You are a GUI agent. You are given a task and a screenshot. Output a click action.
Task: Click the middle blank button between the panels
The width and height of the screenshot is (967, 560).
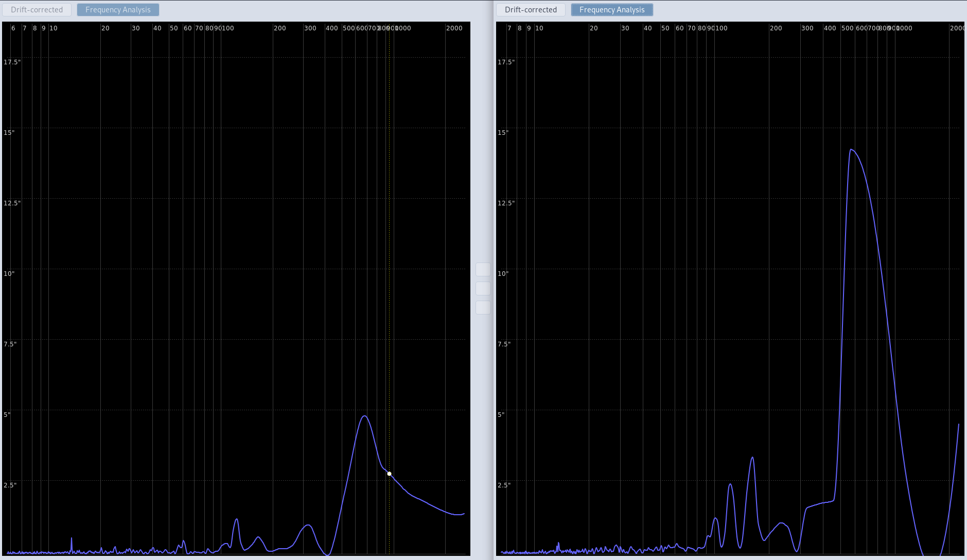click(483, 288)
